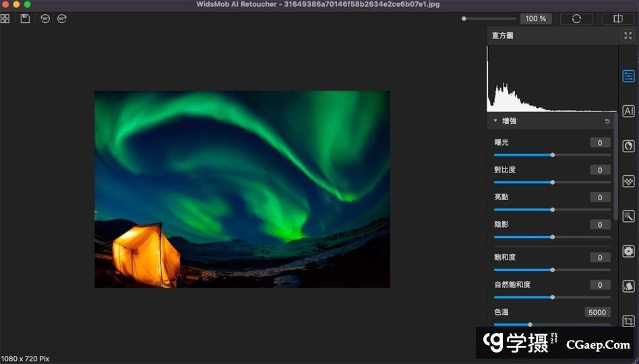
Task: Select the magic wand tool icon
Action: coord(628,216)
